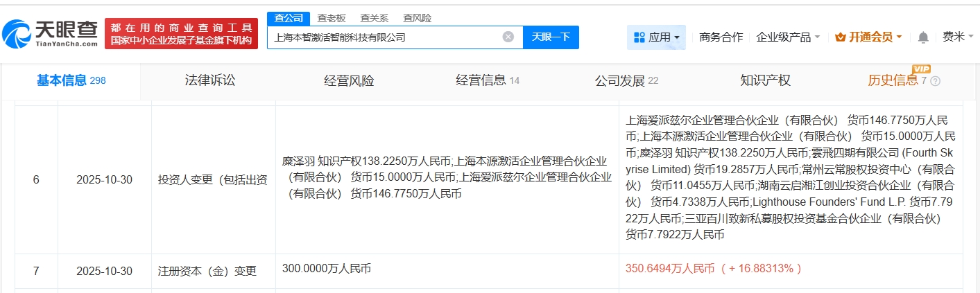Click 三亚百川致新私募股权投资基金合伙企业 text
Image resolution: width=980 pixels, height=293 pixels.
[x=814, y=218]
